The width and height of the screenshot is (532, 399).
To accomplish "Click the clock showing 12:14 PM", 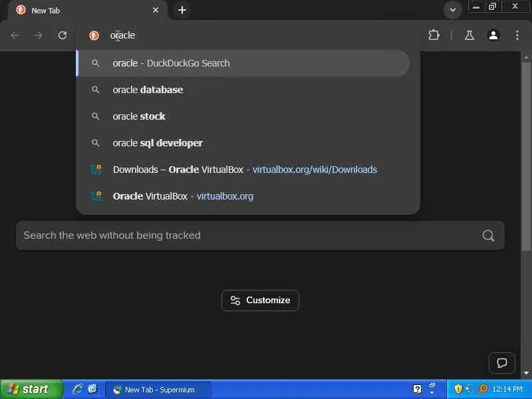I will click(507, 389).
